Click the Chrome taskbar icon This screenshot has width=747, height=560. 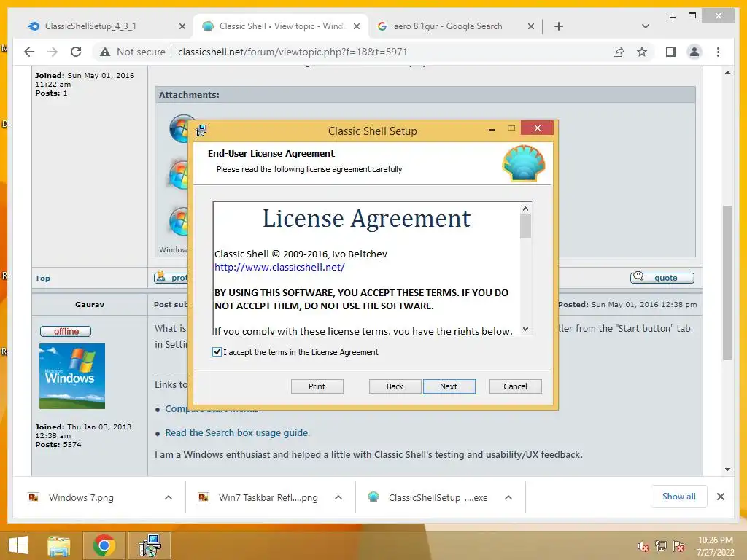click(x=104, y=545)
